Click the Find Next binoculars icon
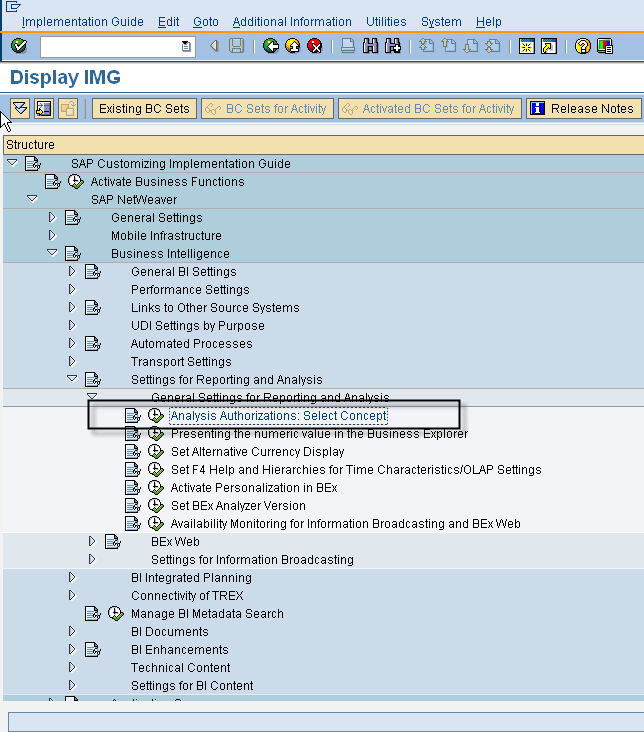 [x=393, y=46]
